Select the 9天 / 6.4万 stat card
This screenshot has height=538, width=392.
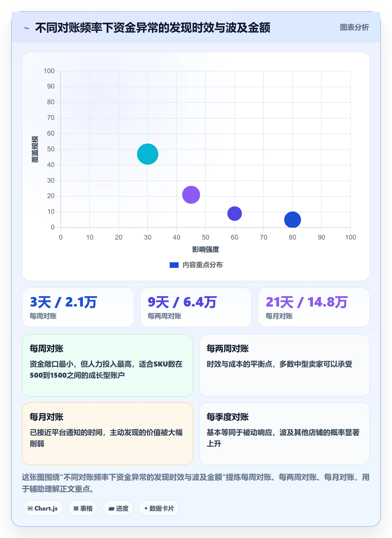[x=196, y=307]
